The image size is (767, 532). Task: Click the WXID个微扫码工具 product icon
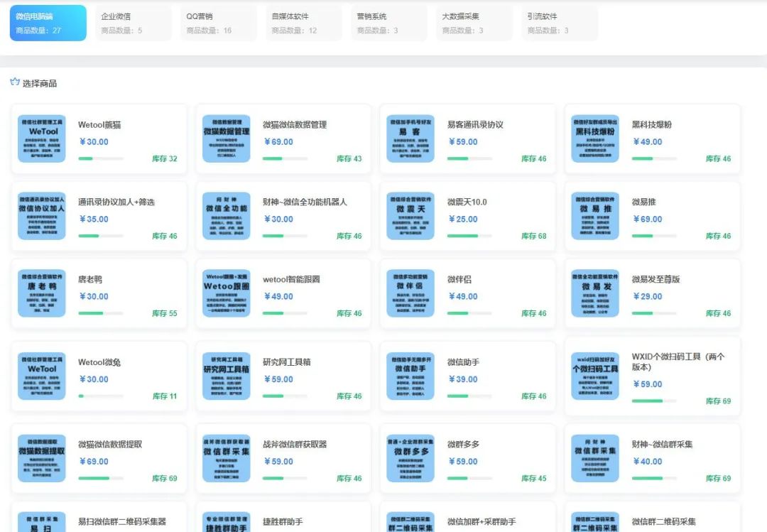(595, 376)
